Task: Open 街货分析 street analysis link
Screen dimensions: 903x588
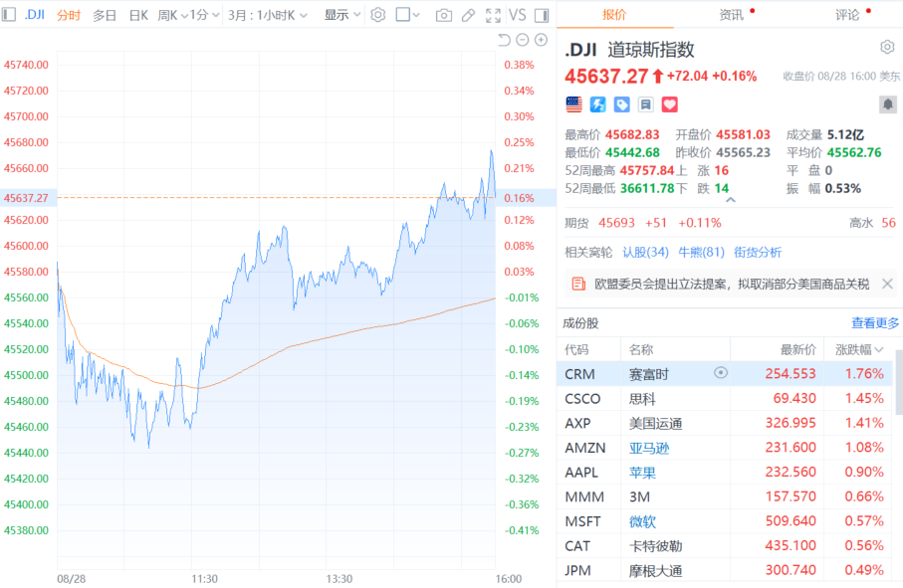Action: tap(758, 252)
